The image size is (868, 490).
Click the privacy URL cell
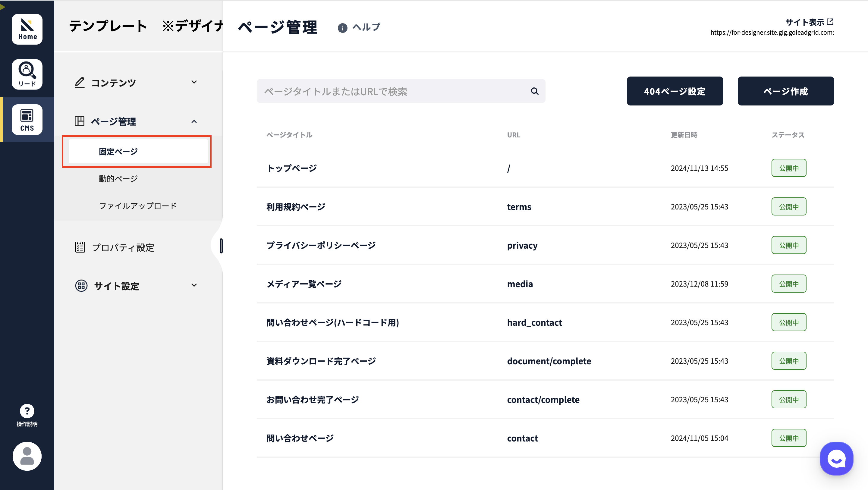tap(522, 246)
